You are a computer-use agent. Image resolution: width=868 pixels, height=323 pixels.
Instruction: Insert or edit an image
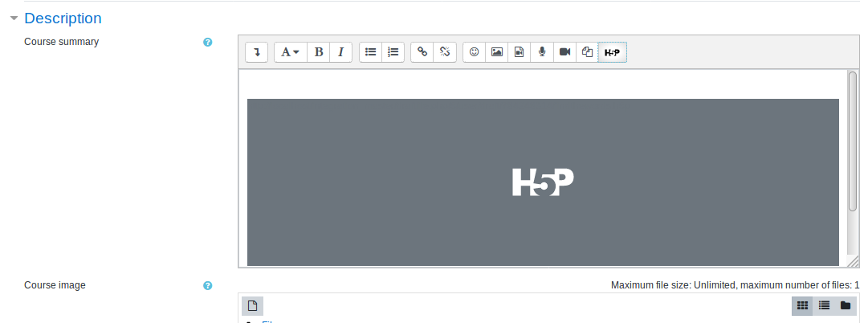click(496, 52)
